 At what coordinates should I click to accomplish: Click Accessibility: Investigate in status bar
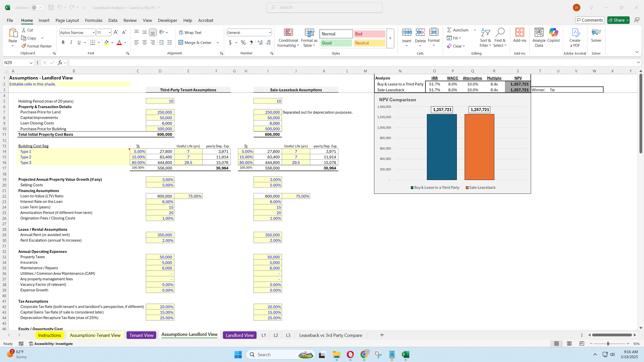click(51, 344)
